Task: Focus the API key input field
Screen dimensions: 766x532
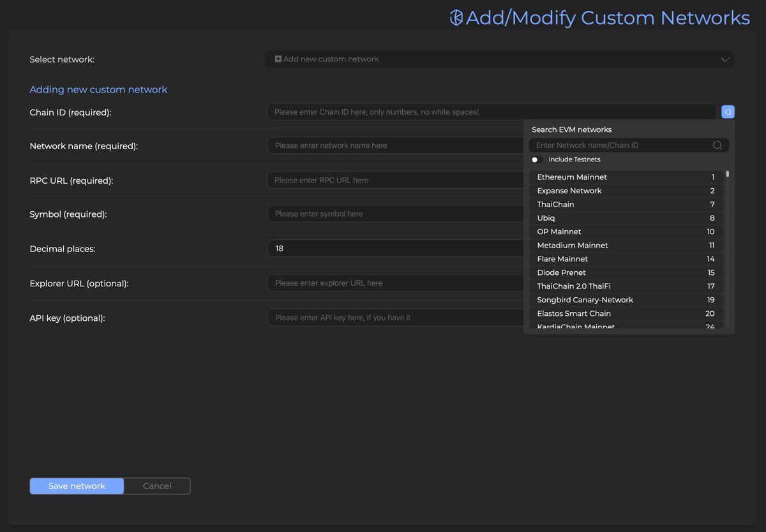Action: pyautogui.click(x=396, y=317)
